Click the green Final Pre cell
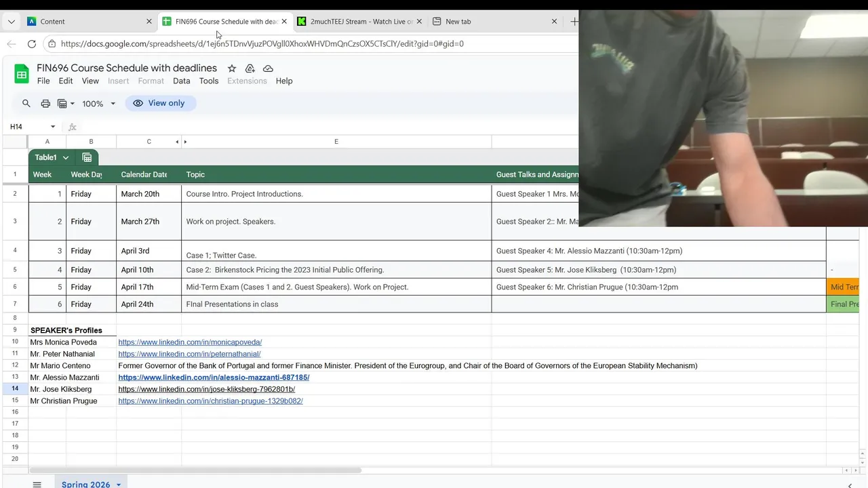This screenshot has width=868, height=488. pos(843,304)
